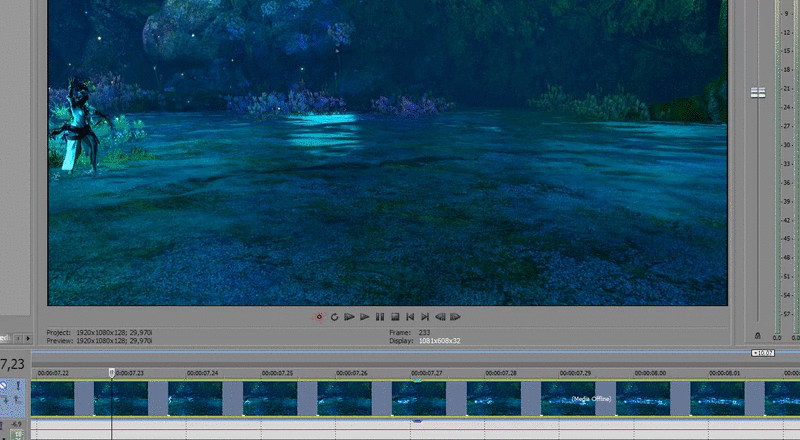This screenshot has height=440, width=800.
Task: Click timeline ruler at 00:00:08.00
Action: coord(651,373)
